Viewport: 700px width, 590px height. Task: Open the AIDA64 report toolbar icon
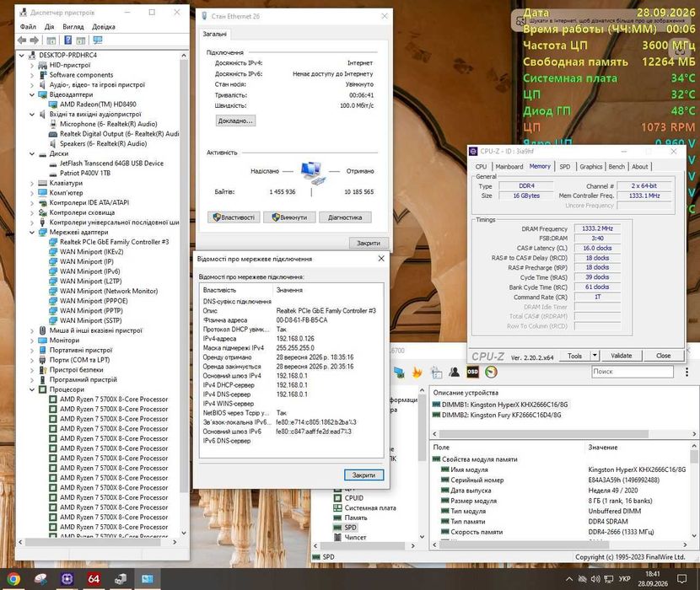click(x=436, y=372)
